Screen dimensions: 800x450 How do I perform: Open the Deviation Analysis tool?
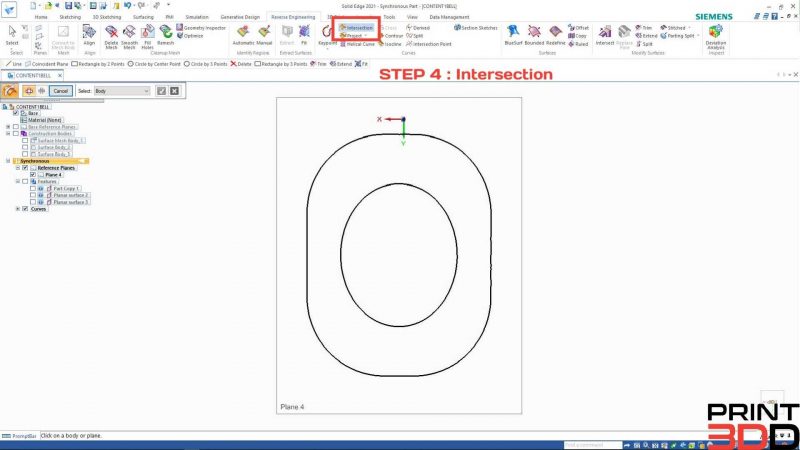tap(716, 37)
